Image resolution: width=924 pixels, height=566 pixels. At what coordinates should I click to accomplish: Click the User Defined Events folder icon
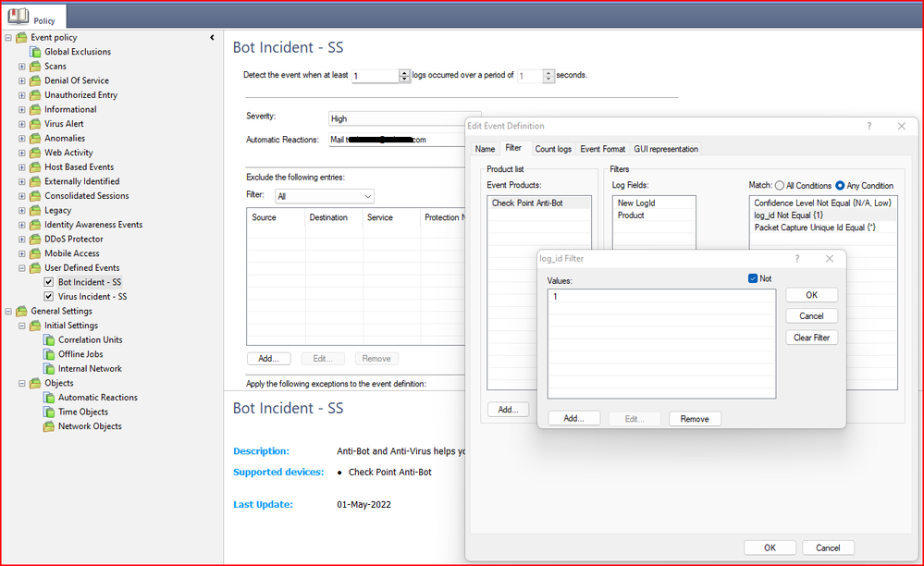35,268
